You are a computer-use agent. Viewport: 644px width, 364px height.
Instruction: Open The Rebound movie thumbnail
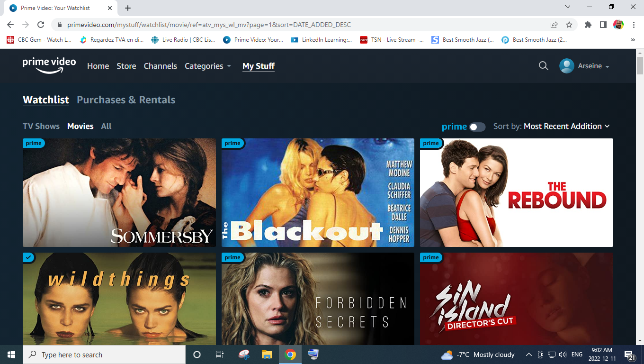click(x=516, y=192)
